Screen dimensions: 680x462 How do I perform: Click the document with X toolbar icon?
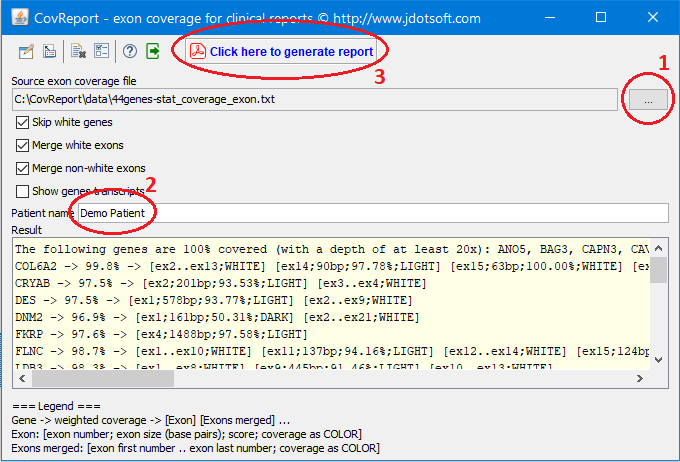(78, 51)
